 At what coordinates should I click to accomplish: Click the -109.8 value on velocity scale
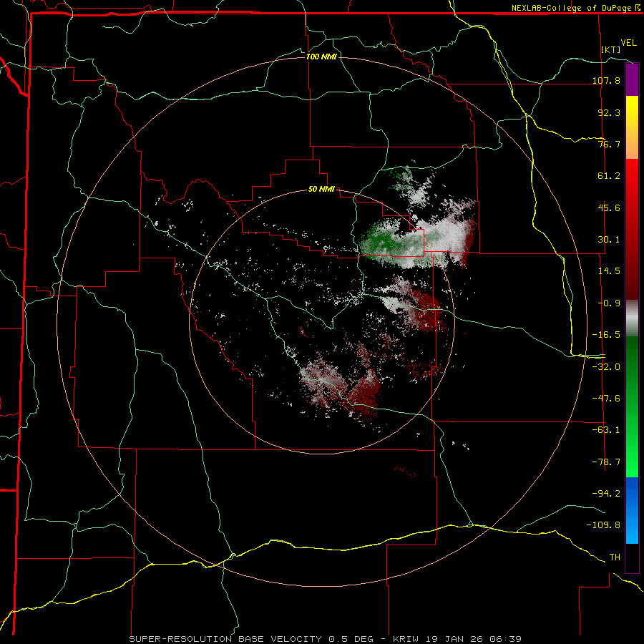603,525
